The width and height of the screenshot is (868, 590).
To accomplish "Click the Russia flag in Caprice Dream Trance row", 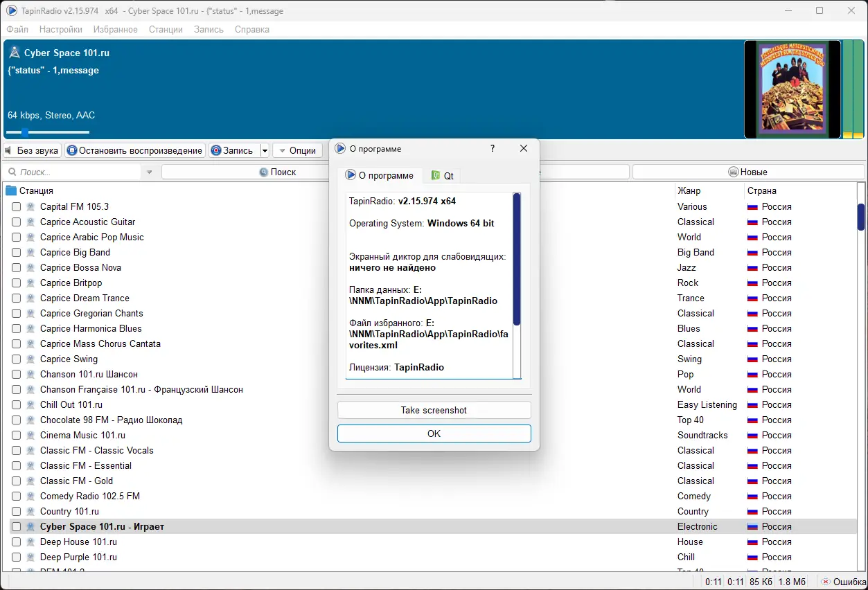I will (752, 298).
